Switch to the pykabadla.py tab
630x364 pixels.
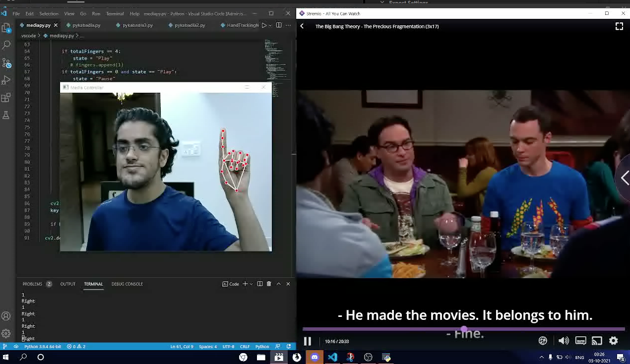(x=86, y=25)
